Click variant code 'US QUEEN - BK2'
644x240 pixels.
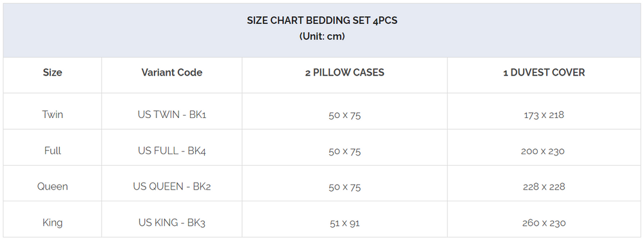(172, 186)
